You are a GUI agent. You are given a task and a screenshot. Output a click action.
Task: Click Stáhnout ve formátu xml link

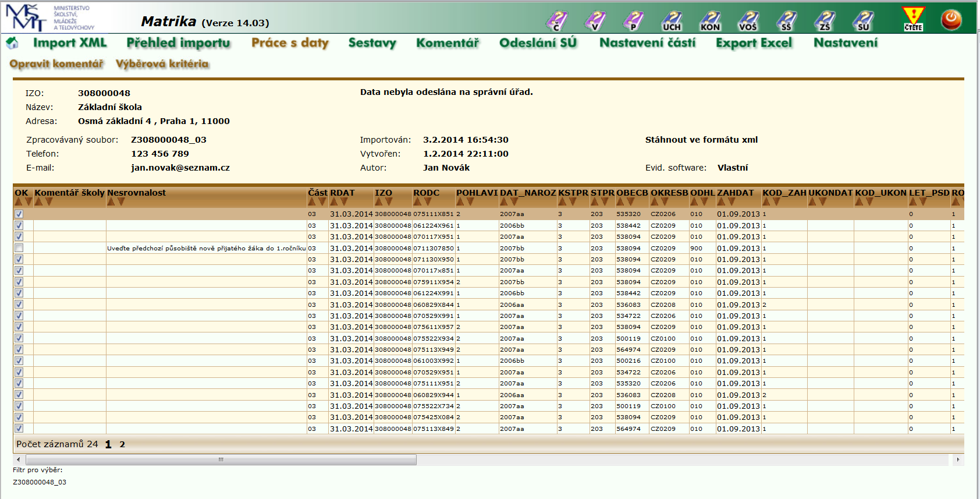click(701, 140)
